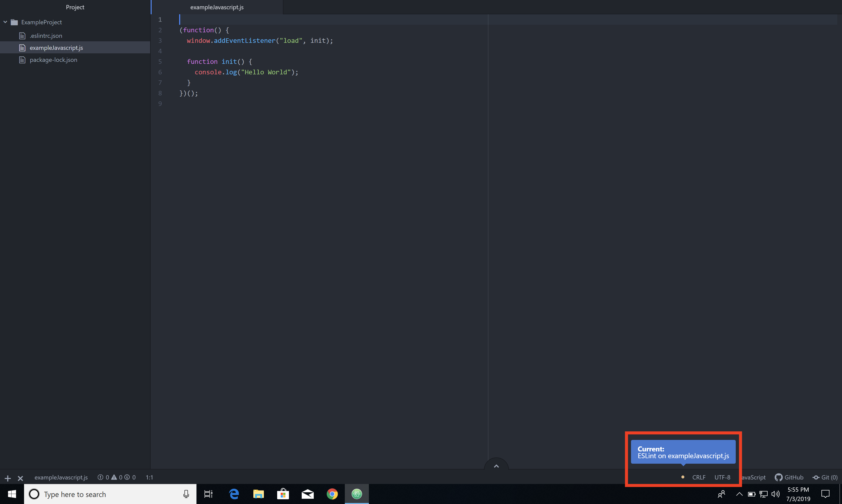The image size is (842, 504).
Task: Click the Project panel tab
Action: click(75, 7)
